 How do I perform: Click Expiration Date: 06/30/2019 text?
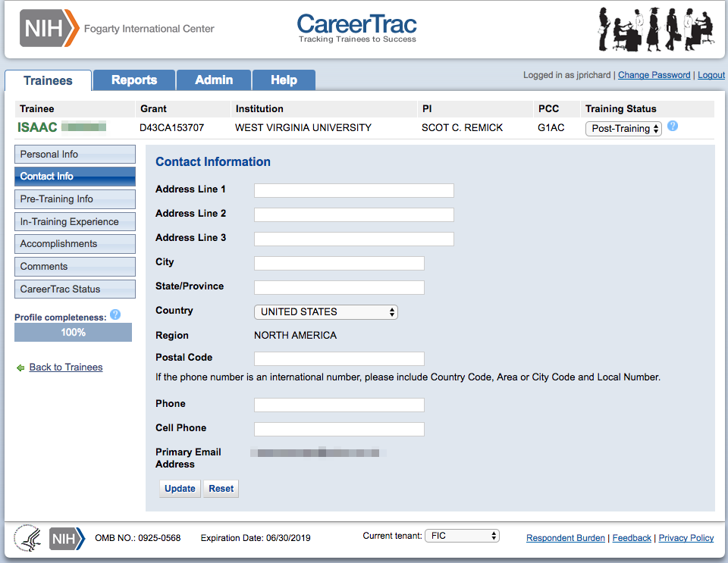[256, 538]
